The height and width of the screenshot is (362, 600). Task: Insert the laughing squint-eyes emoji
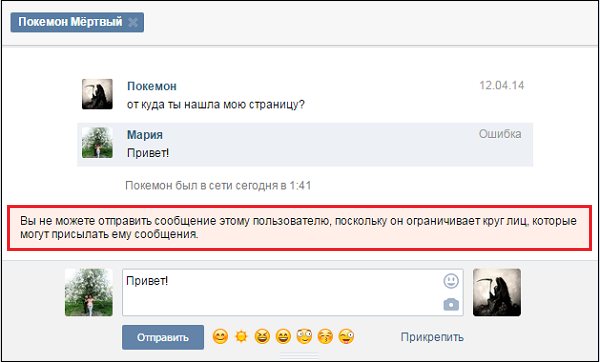(x=262, y=337)
